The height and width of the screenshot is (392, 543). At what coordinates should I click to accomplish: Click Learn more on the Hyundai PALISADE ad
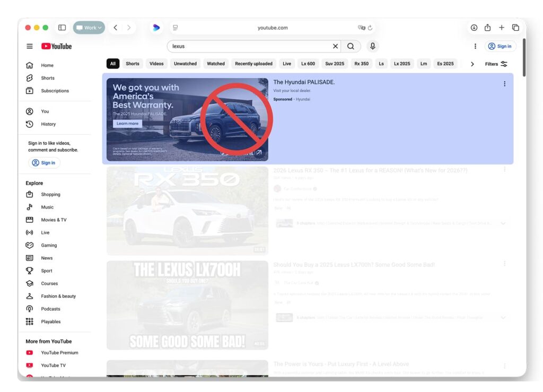[x=127, y=124]
